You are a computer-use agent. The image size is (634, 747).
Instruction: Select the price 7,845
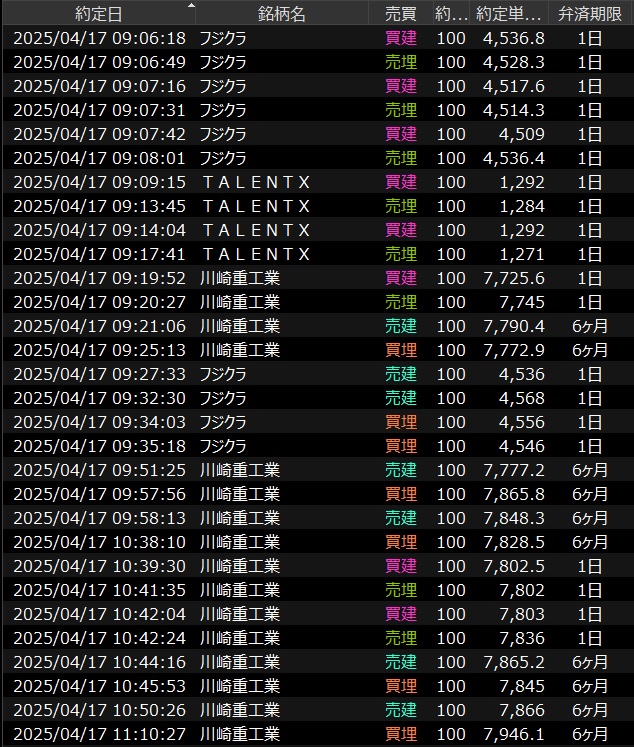(x=522, y=686)
